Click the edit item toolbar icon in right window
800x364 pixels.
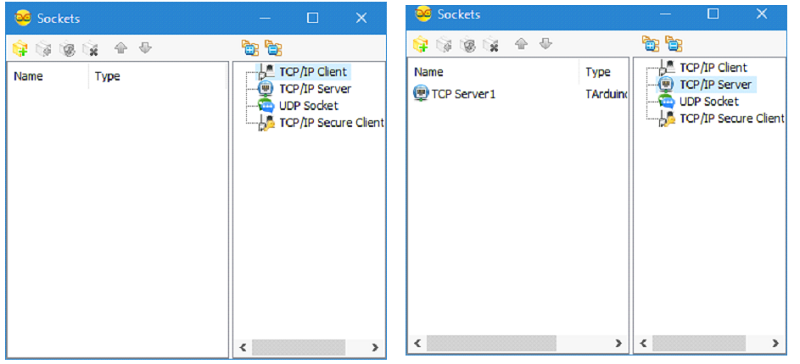[x=444, y=44]
